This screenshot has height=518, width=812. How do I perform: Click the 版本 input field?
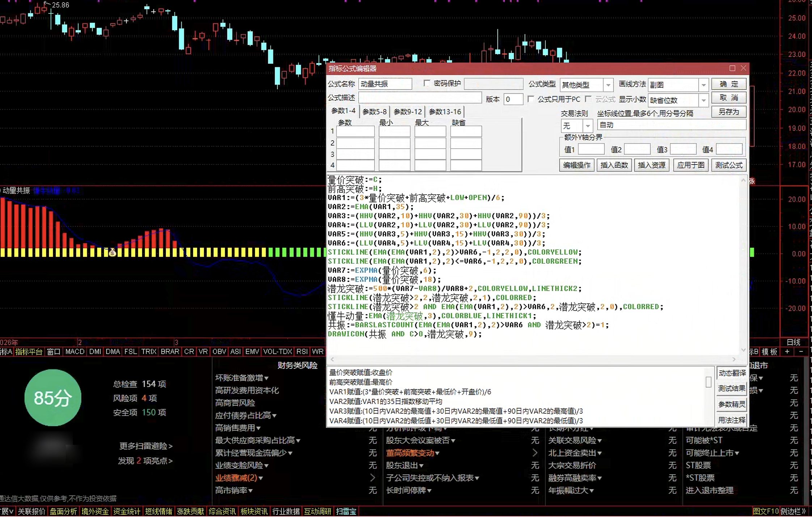pos(513,99)
